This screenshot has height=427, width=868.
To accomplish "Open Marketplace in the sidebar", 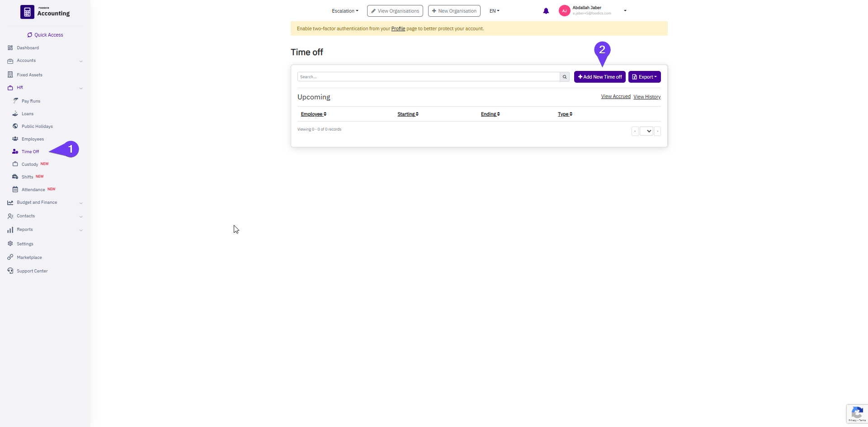I will [29, 258].
